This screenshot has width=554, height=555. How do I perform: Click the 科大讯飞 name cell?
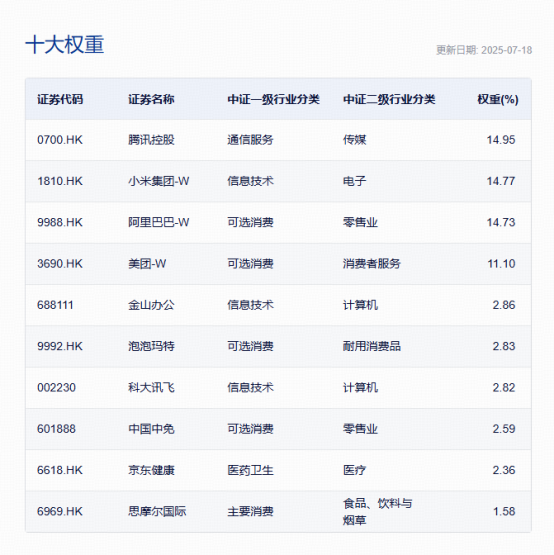151,388
